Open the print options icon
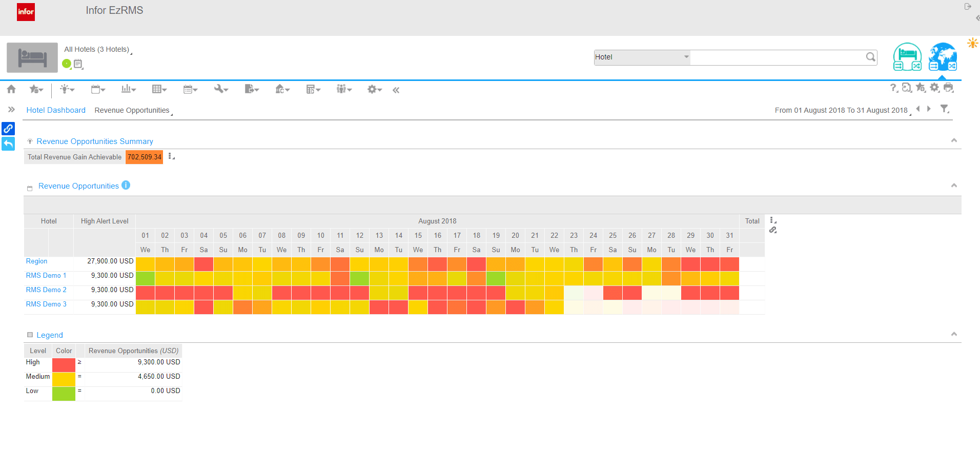The height and width of the screenshot is (472, 980). [948, 88]
